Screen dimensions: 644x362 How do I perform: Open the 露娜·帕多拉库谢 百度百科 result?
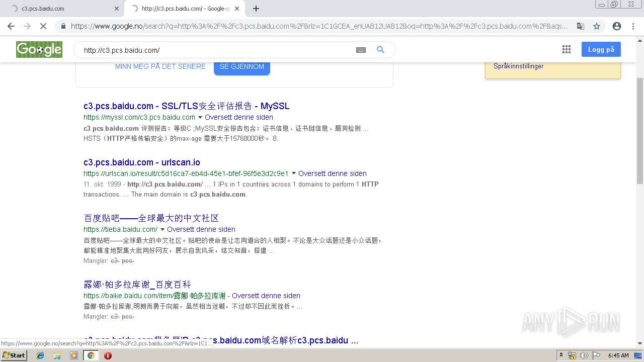tap(137, 285)
